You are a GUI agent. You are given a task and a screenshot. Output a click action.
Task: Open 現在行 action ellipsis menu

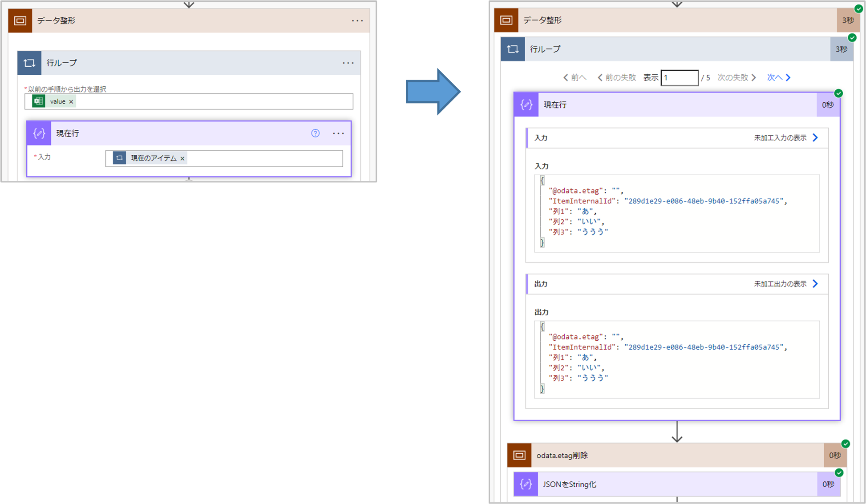338,133
